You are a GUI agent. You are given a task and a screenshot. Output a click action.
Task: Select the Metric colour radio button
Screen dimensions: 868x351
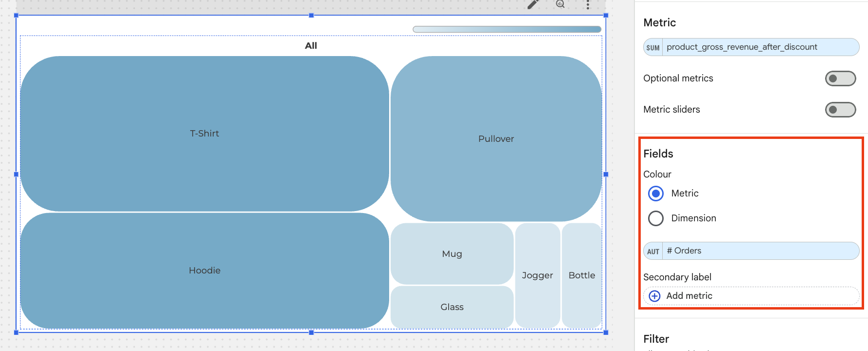tap(656, 194)
